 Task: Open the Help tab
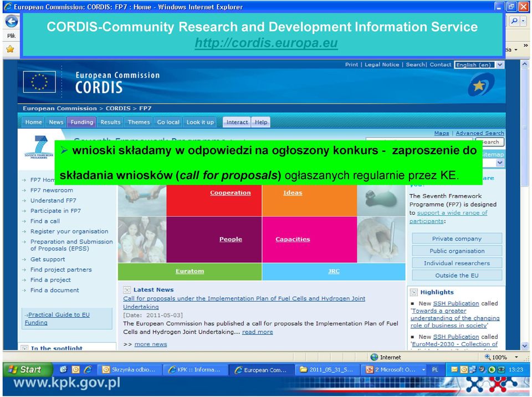[261, 122]
